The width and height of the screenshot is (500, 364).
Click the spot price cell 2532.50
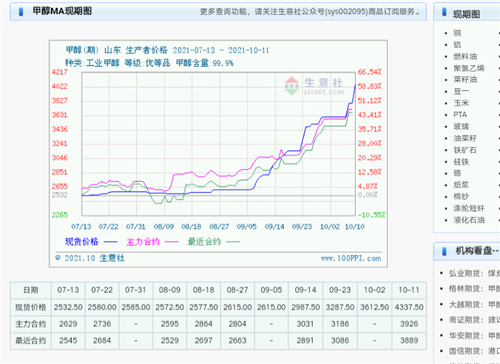68,307
